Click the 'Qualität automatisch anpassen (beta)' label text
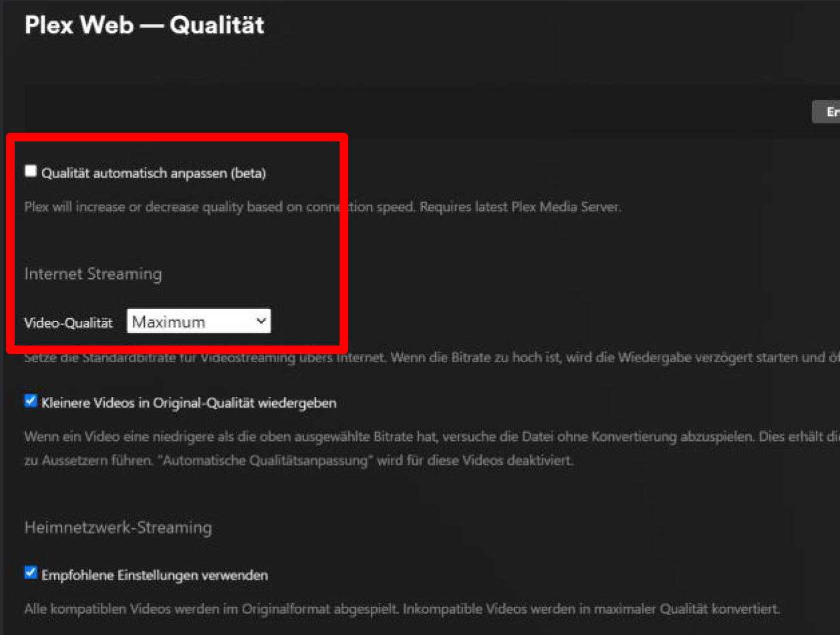The image size is (840, 635). (x=153, y=173)
